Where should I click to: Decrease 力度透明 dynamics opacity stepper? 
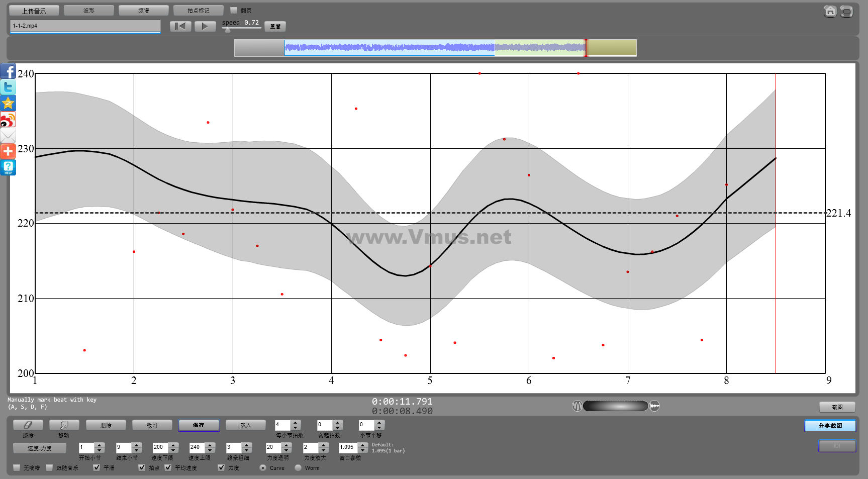click(286, 450)
